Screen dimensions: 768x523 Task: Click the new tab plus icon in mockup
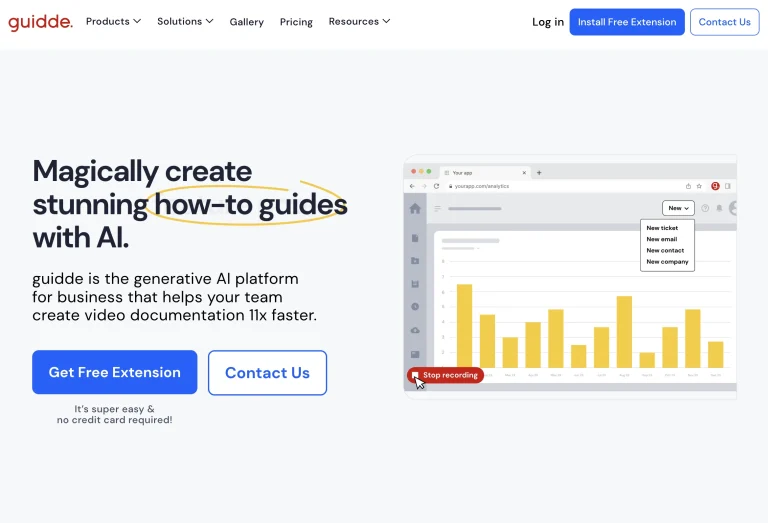(539, 172)
